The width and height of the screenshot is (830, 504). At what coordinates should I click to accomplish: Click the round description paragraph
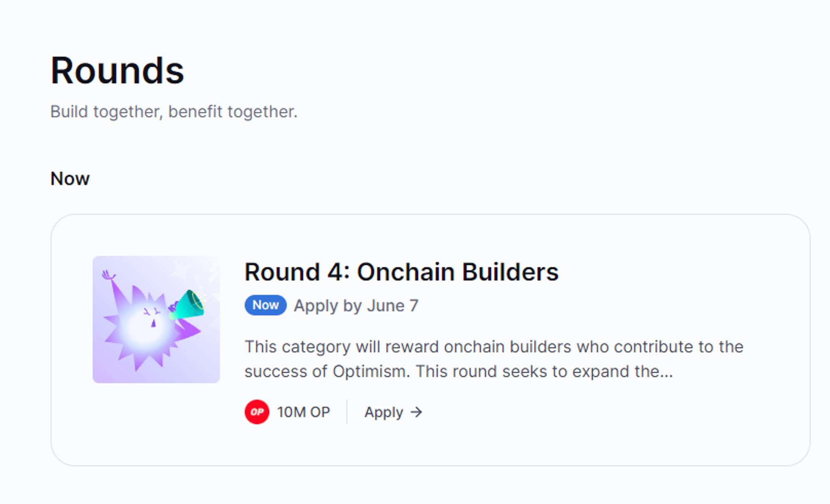(x=494, y=359)
